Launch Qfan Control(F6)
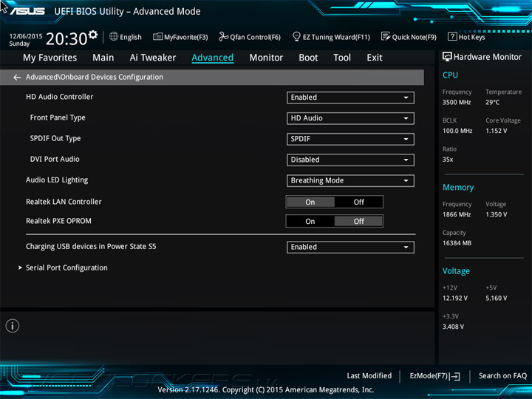The height and width of the screenshot is (399, 532). 250,37
